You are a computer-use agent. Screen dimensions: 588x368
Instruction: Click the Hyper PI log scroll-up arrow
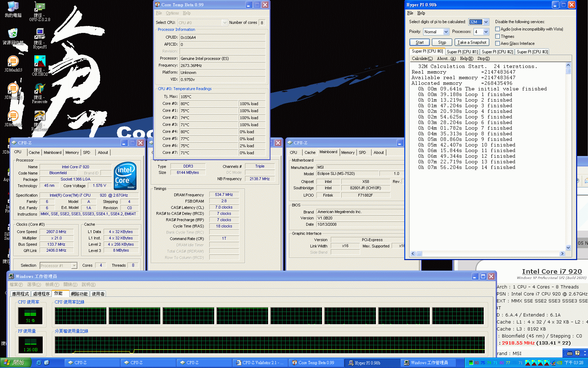(568, 65)
